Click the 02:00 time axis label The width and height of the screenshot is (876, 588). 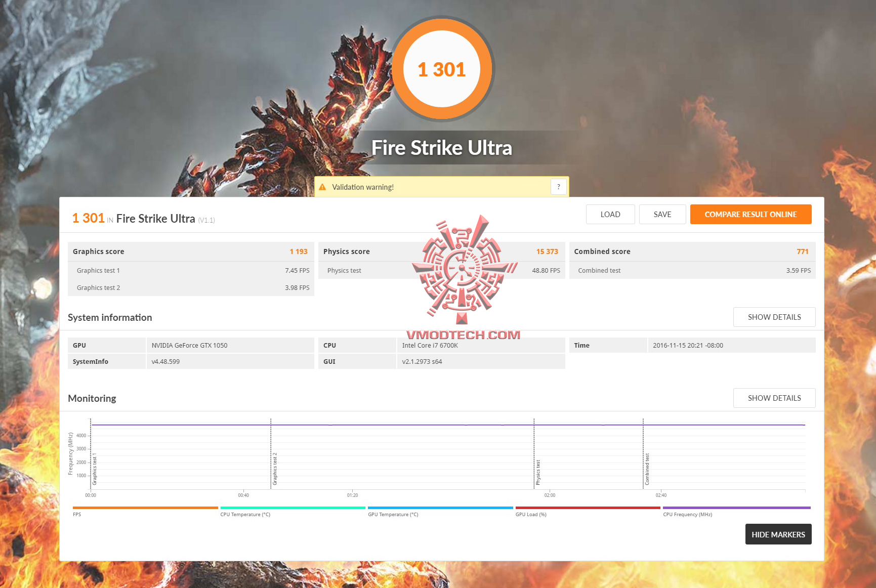click(x=550, y=495)
